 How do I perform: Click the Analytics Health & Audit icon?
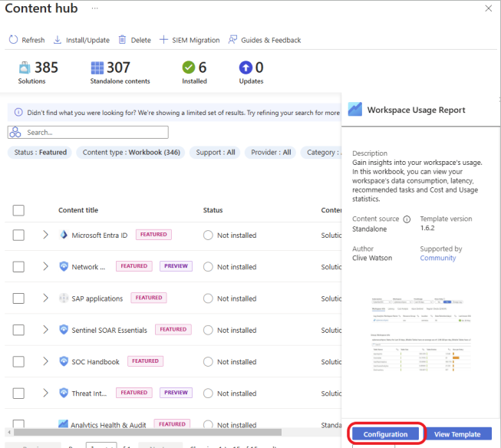click(63, 424)
